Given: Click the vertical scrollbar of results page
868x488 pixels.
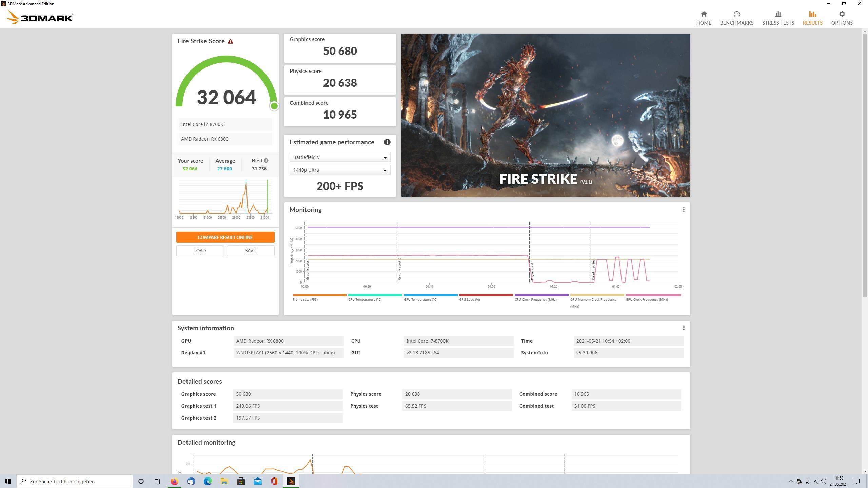Looking at the screenshot, I should 865,165.
